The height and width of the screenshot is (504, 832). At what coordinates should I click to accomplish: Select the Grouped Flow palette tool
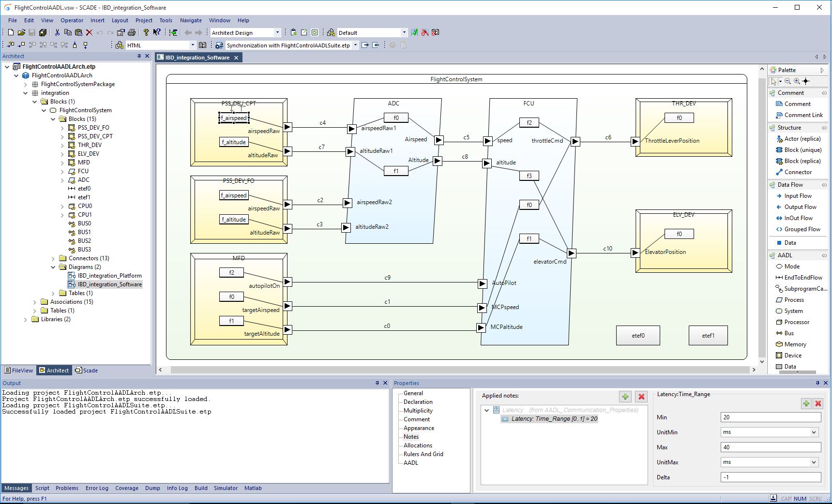pyautogui.click(x=798, y=229)
